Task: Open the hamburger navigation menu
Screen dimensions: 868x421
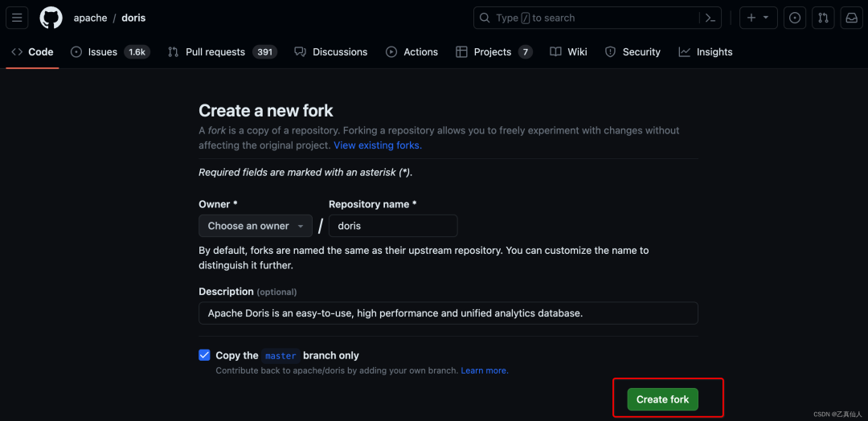Action: (17, 18)
